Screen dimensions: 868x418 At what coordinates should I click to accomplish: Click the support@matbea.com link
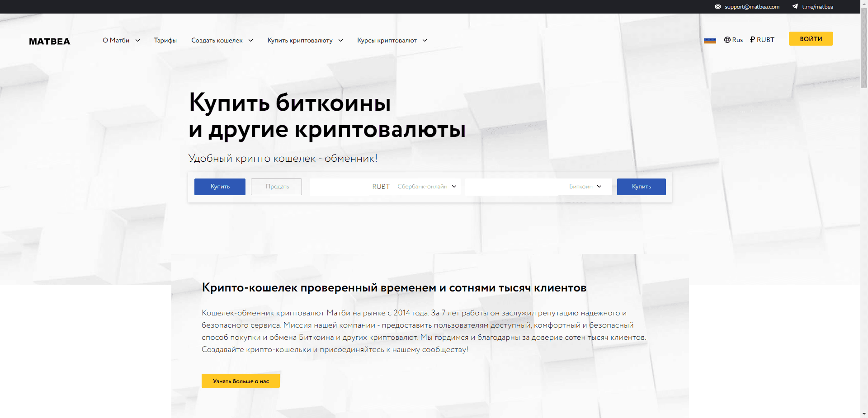coord(752,7)
